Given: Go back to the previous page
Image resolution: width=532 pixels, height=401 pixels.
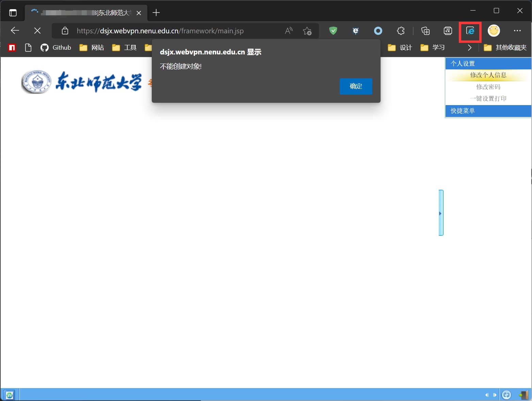Looking at the screenshot, I should coord(15,31).
